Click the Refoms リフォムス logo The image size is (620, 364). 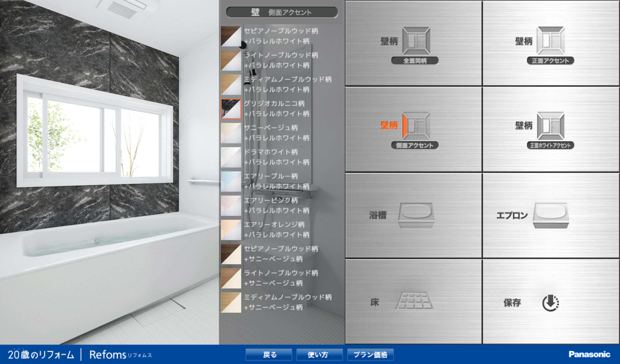tap(121, 355)
